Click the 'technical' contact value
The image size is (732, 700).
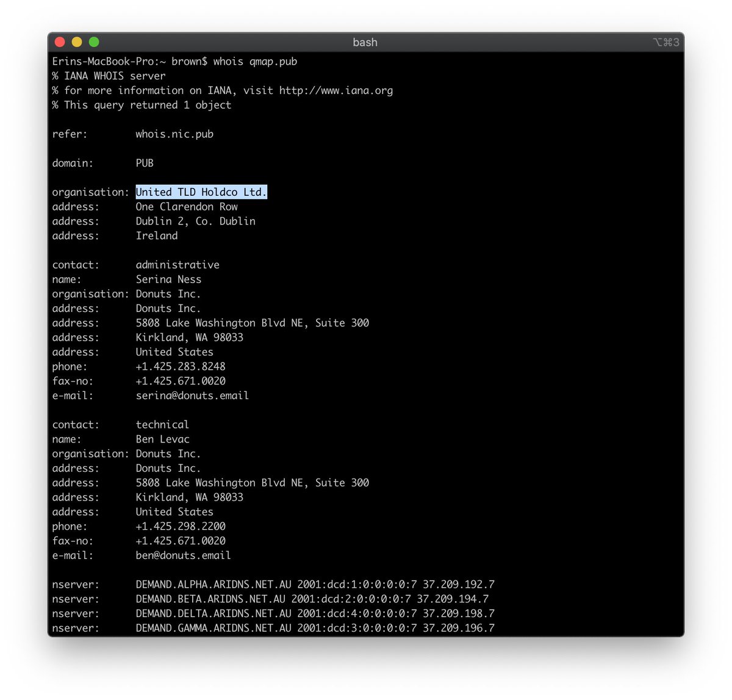pyautogui.click(x=162, y=425)
